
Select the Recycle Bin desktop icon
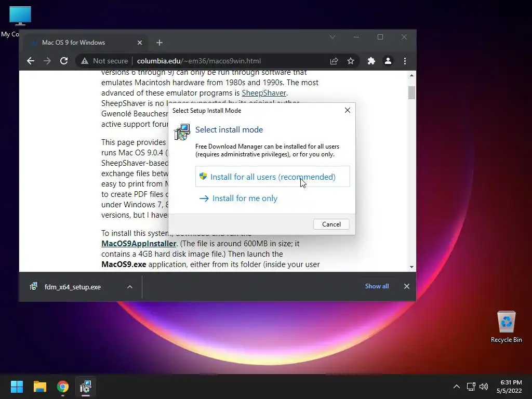click(506, 327)
